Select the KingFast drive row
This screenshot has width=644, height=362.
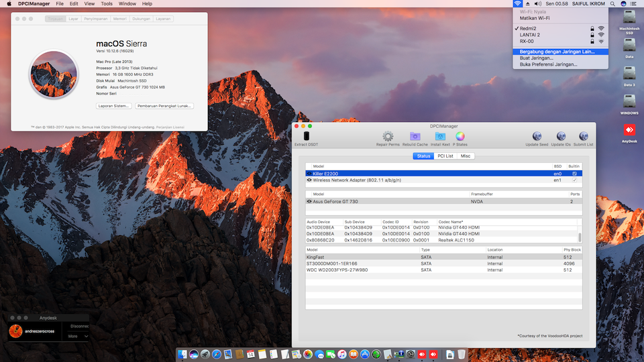click(443, 257)
